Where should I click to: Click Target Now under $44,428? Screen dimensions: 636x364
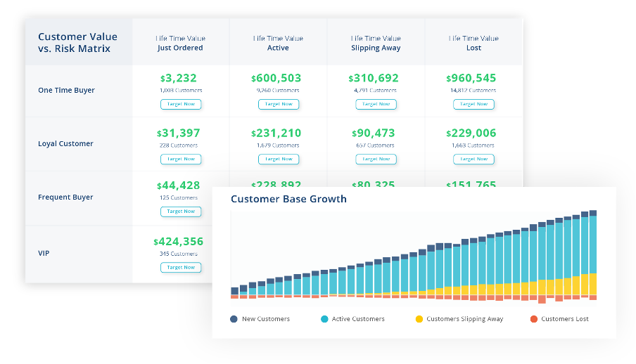tap(181, 212)
